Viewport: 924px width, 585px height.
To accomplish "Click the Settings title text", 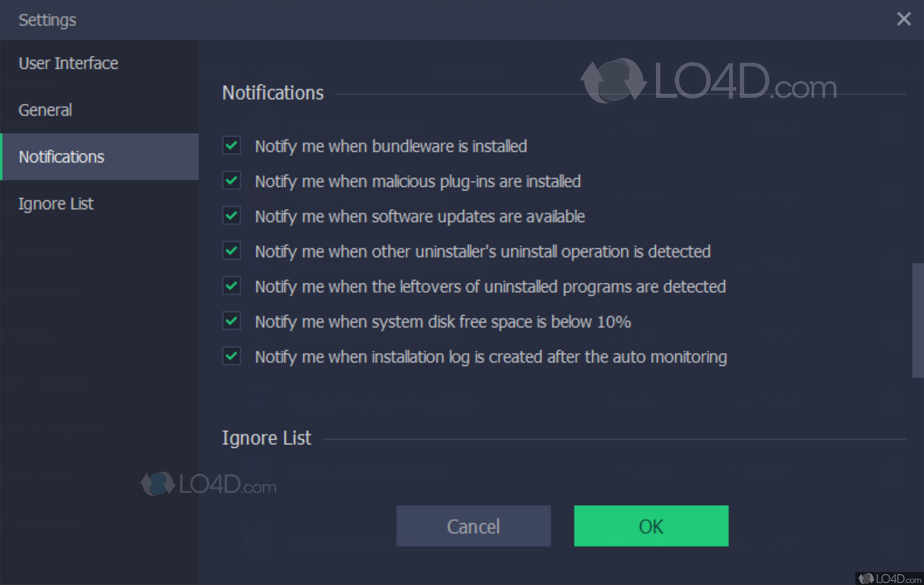I will 47,20.
